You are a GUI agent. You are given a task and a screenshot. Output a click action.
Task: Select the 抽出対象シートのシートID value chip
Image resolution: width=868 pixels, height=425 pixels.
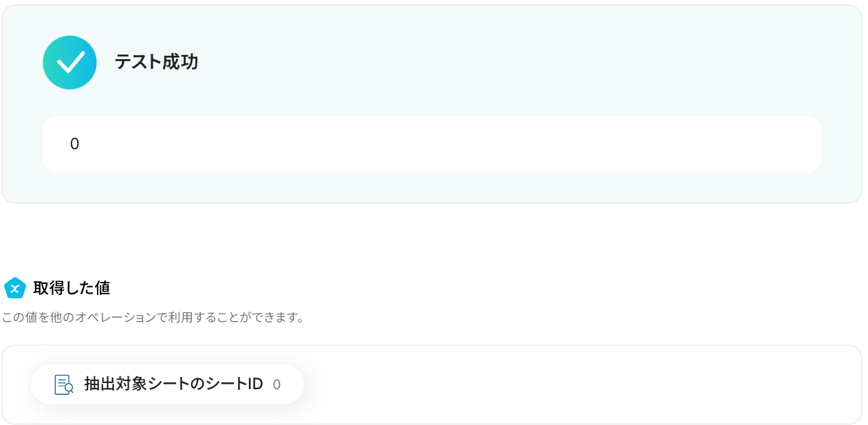[x=167, y=384]
